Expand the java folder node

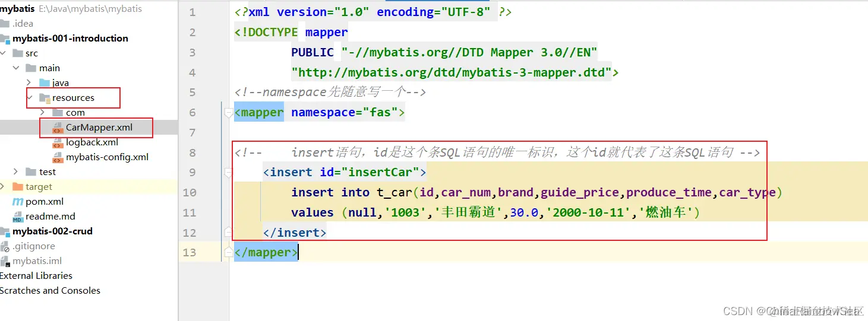click(x=30, y=83)
